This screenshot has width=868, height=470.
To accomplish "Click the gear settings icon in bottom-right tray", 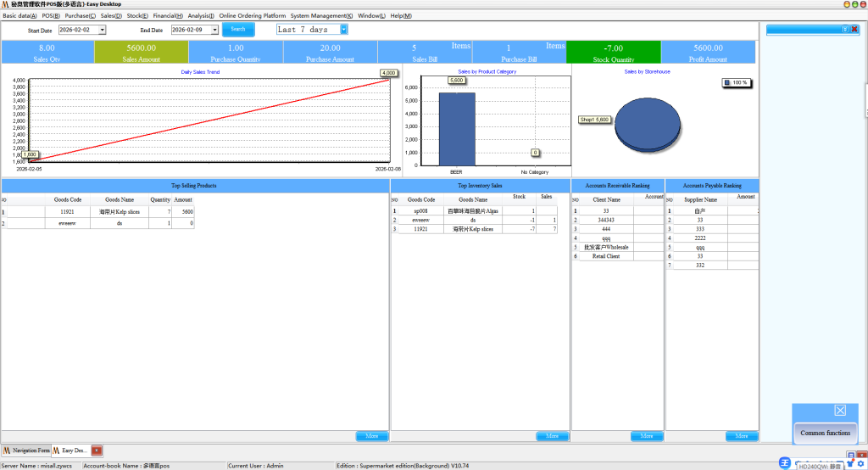I will pyautogui.click(x=860, y=463).
